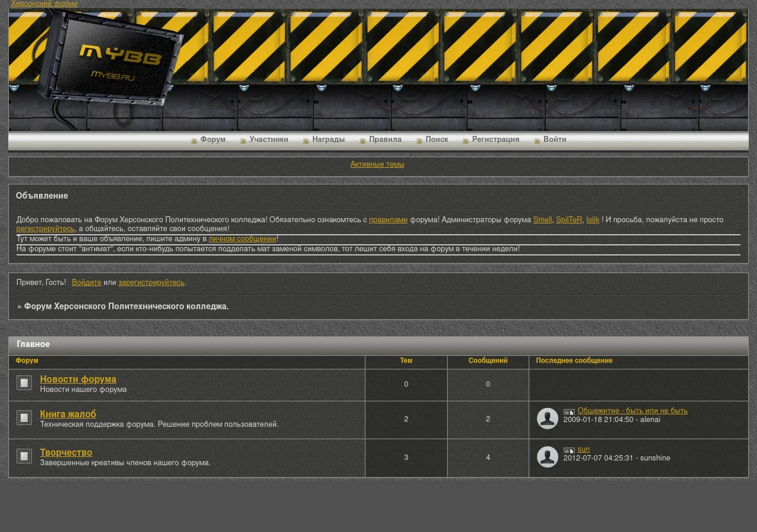
Task: View administrator SpilTeR's profile
Action: (x=569, y=220)
